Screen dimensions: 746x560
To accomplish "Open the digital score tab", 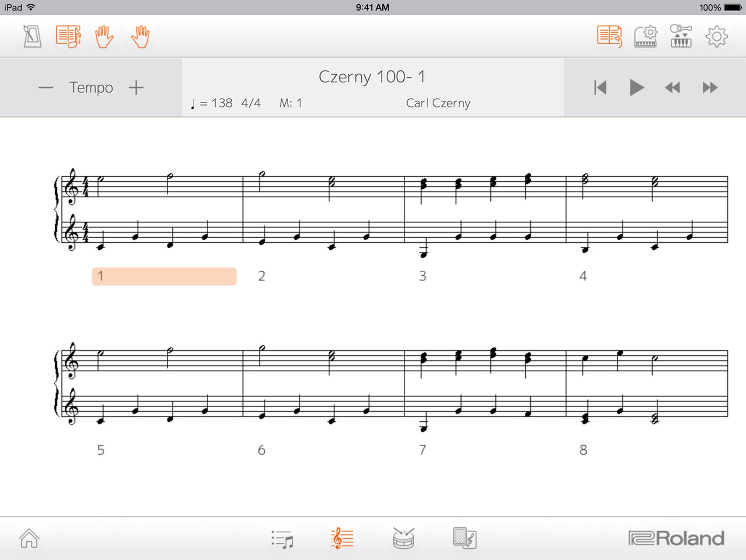I will pyautogui.click(x=342, y=538).
